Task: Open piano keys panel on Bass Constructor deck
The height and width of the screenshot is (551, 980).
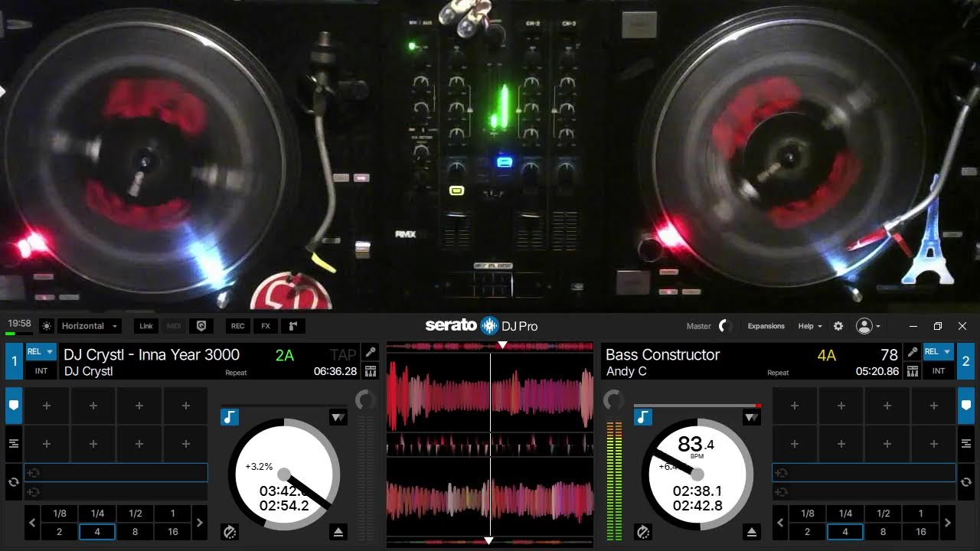Action: [912, 371]
